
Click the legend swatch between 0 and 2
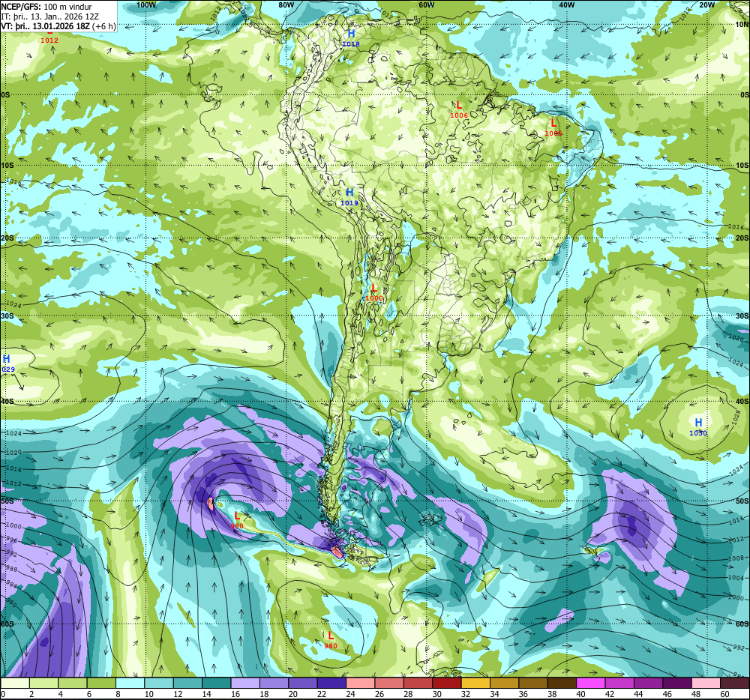15,684
